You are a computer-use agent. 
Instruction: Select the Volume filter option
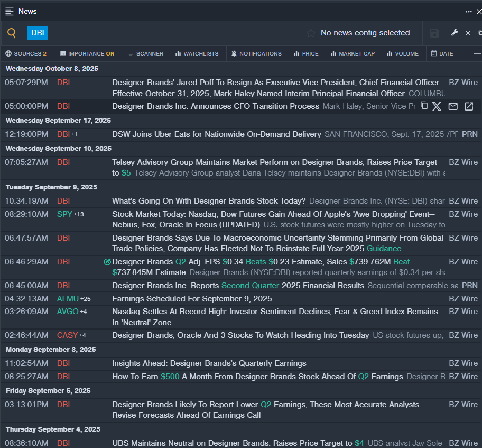(402, 53)
